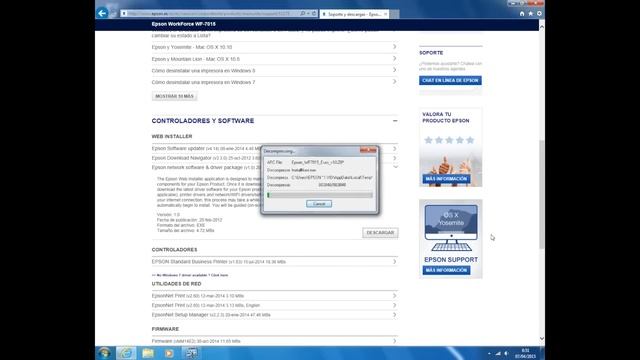The height and width of the screenshot is (360, 640).
Task: Click the WEB INSTALLER subsection heading
Action: click(172, 136)
